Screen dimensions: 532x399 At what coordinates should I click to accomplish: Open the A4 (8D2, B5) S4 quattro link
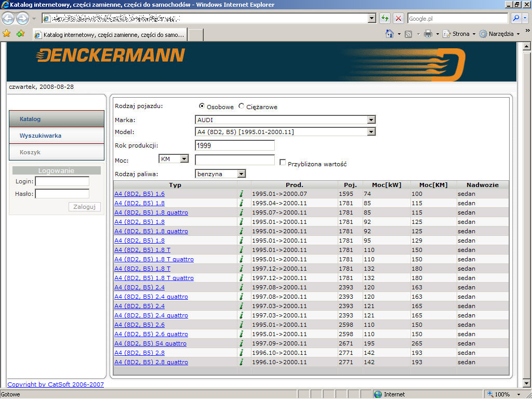coord(150,343)
